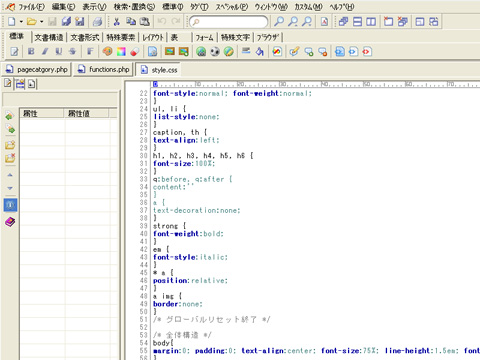Click the sidebar up triangle arrow

click(x=10, y=175)
